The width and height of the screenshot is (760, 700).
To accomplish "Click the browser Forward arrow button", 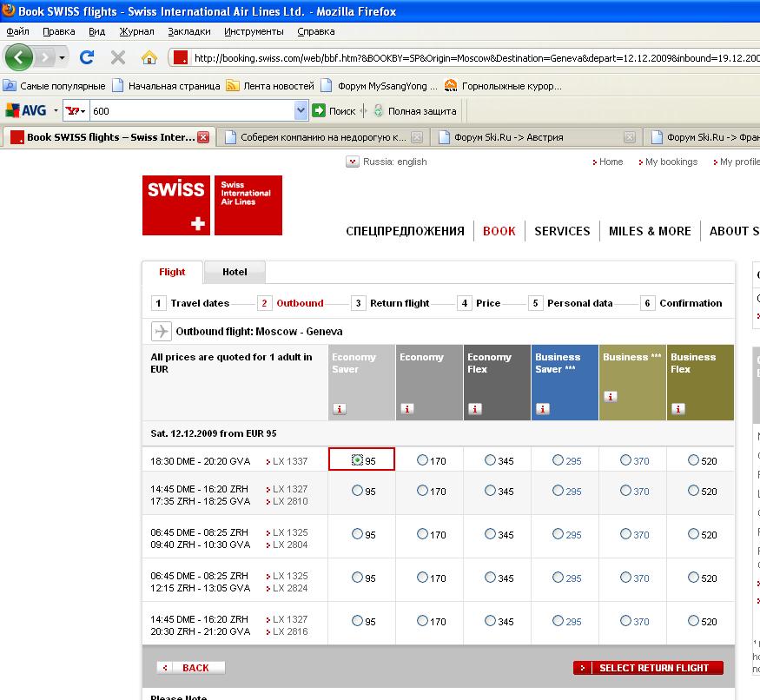I will (45, 57).
